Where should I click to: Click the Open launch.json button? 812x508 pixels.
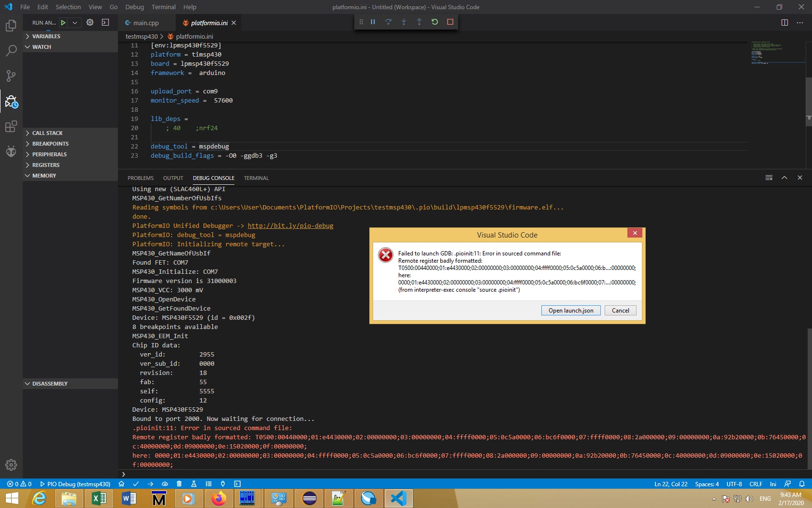click(570, 310)
